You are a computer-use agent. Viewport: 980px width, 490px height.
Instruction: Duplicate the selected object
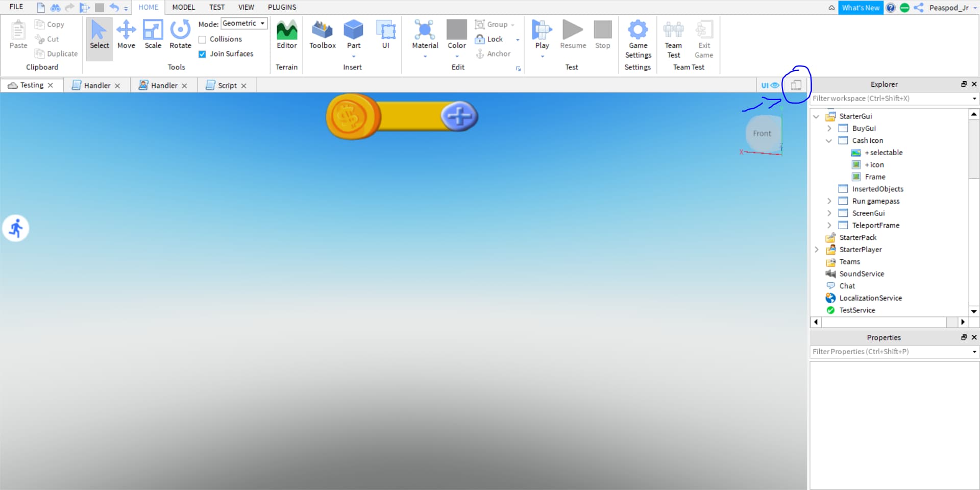(x=56, y=54)
